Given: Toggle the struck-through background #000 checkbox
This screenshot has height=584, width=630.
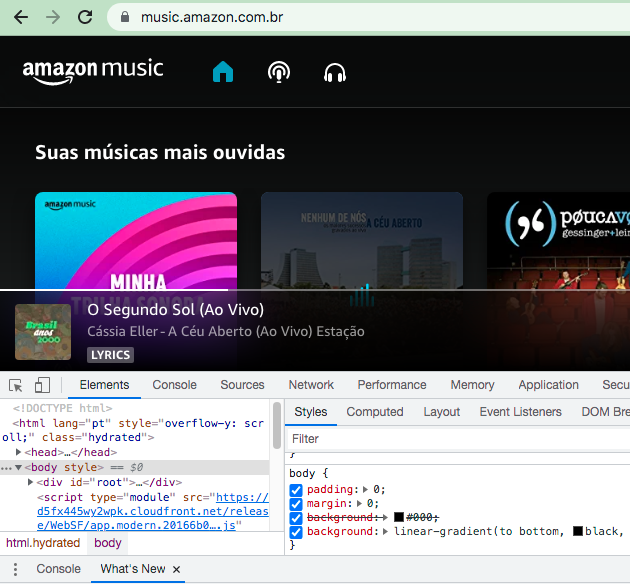Looking at the screenshot, I should (296, 518).
